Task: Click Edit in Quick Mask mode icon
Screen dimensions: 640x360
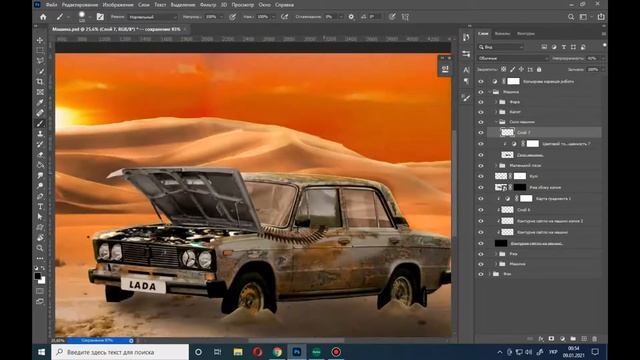Action: tap(40, 291)
